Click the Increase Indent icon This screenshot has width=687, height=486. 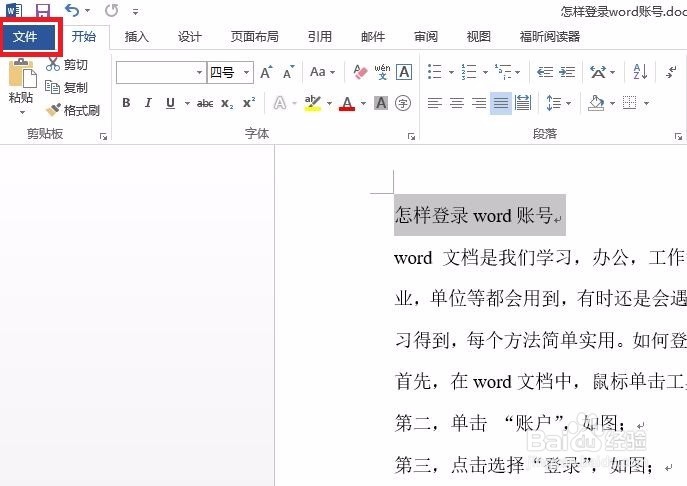click(567, 72)
